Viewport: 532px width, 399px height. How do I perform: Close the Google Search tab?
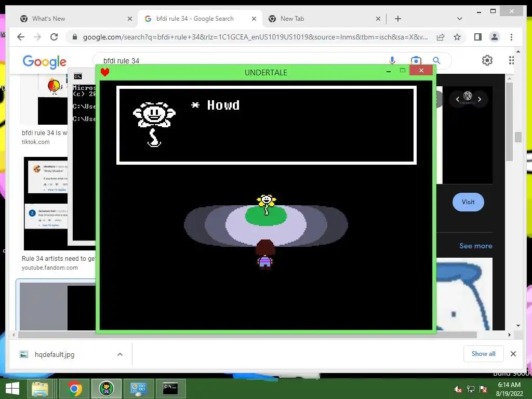[254, 19]
